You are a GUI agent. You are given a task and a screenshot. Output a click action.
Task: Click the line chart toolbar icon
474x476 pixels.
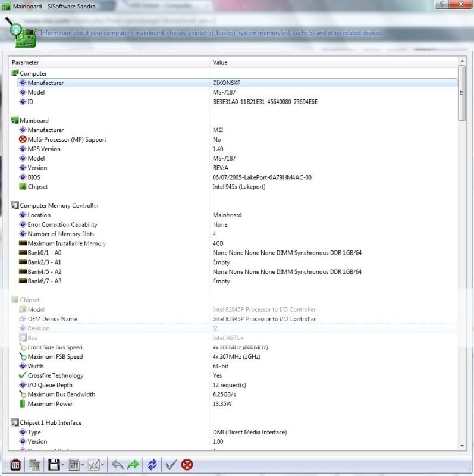pyautogui.click(x=93, y=465)
